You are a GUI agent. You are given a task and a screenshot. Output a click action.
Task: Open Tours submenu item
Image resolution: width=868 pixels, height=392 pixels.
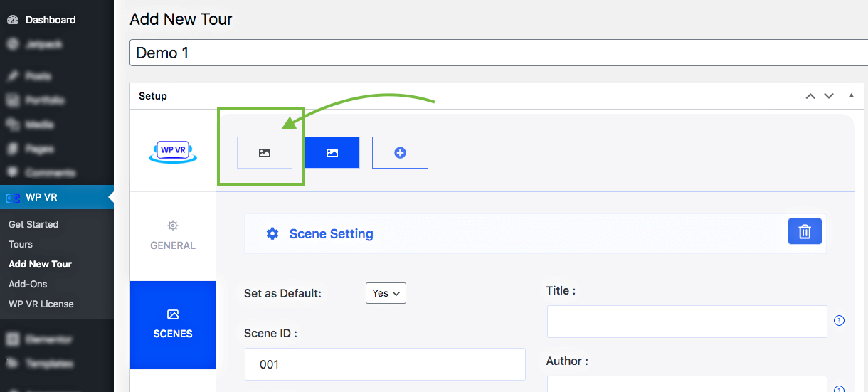pyautogui.click(x=21, y=244)
